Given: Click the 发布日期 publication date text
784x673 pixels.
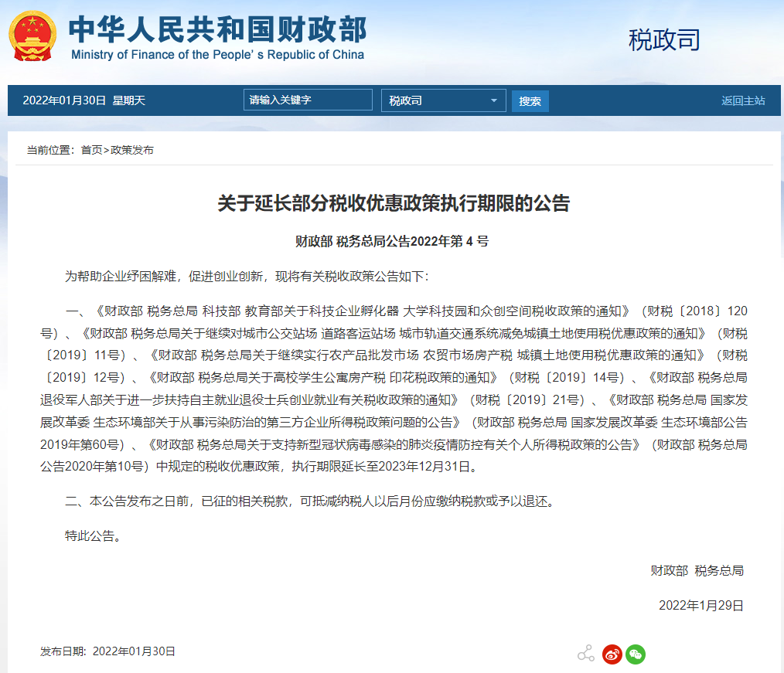Looking at the screenshot, I should (x=108, y=651).
